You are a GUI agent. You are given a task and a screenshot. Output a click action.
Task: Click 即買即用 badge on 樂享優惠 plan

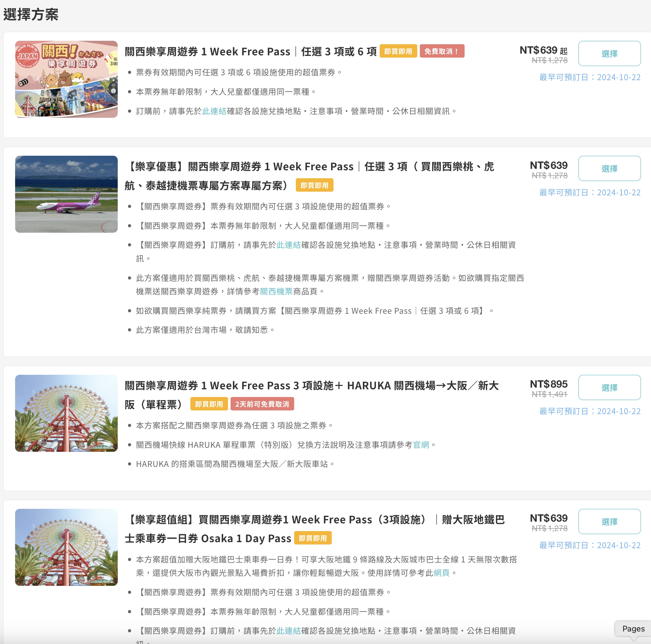click(x=314, y=185)
